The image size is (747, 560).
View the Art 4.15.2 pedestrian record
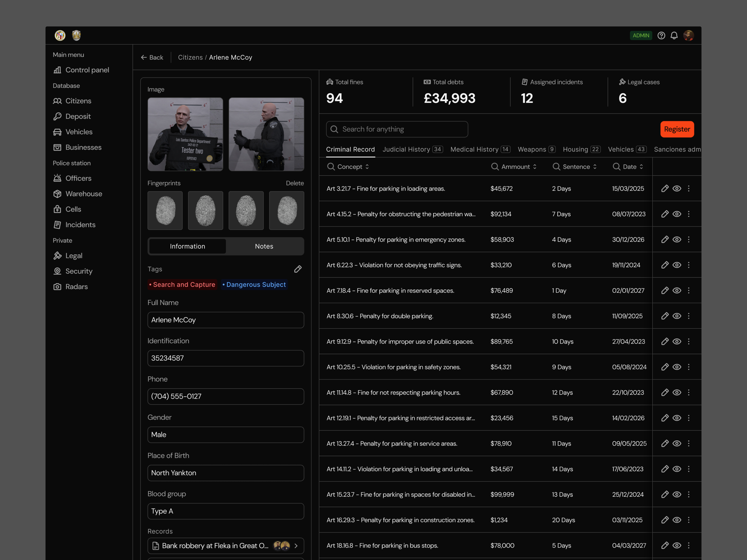pyautogui.click(x=677, y=214)
